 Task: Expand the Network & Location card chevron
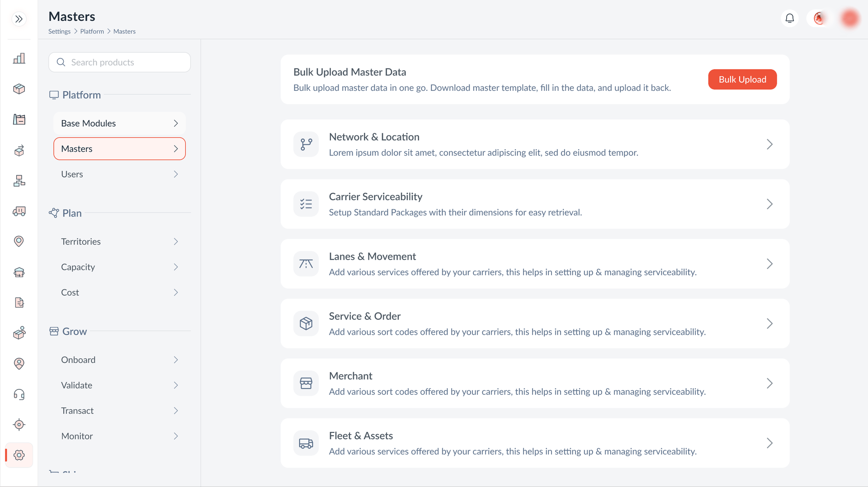[769, 145]
